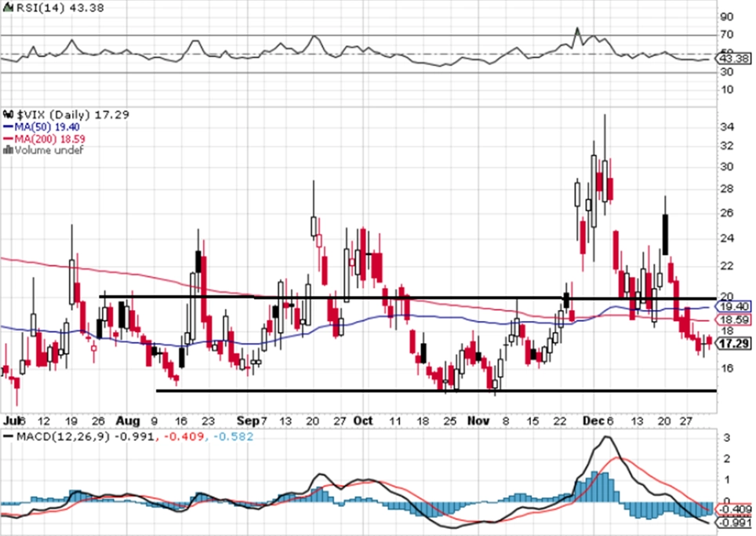Image resolution: width=756 pixels, height=536 pixels.
Task: Click the black MACD legend line marker
Action: pos(8,436)
